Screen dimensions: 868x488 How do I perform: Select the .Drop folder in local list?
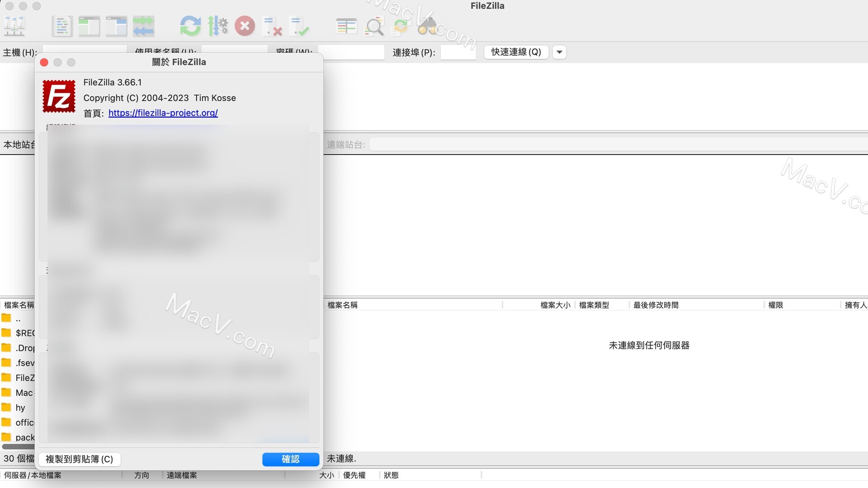pyautogui.click(x=18, y=348)
